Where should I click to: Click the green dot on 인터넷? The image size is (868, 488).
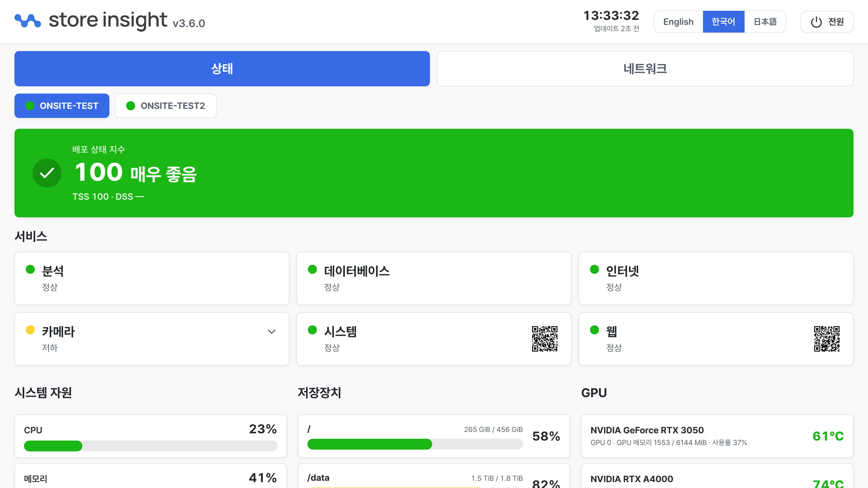click(x=594, y=269)
